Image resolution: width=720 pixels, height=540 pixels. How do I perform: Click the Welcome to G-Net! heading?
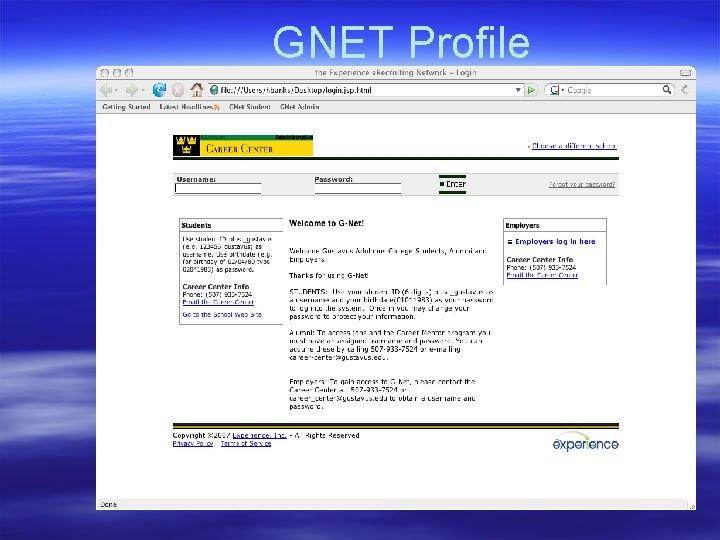326,223
